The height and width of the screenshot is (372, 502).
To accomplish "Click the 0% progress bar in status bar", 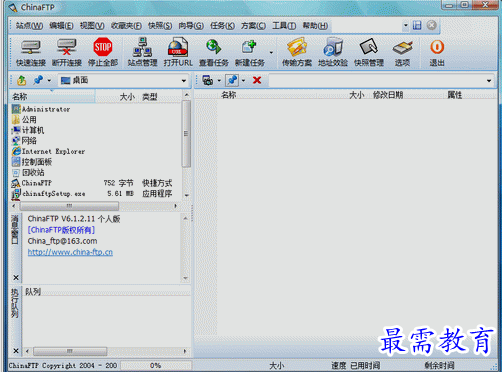I will coord(156,365).
